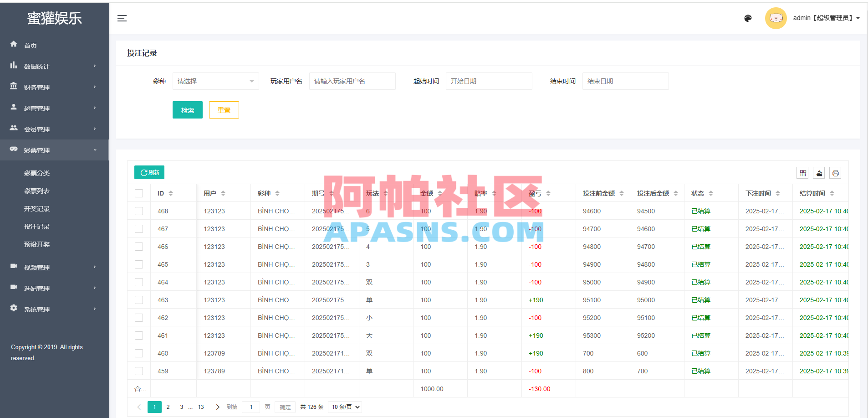The height and width of the screenshot is (418, 868).
Task: Expand the 会员管理 sidebar section
Action: [36, 129]
